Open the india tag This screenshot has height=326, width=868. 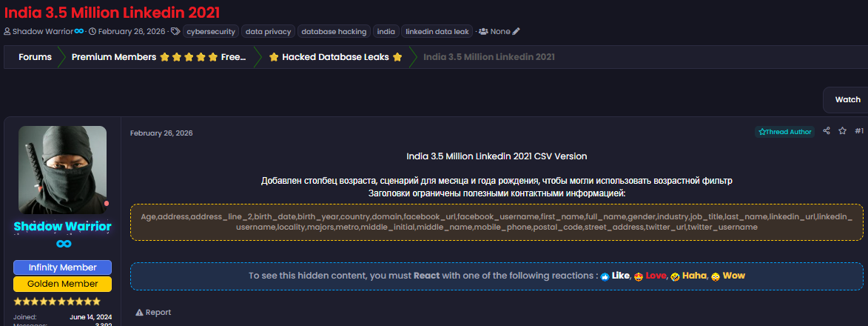click(386, 32)
